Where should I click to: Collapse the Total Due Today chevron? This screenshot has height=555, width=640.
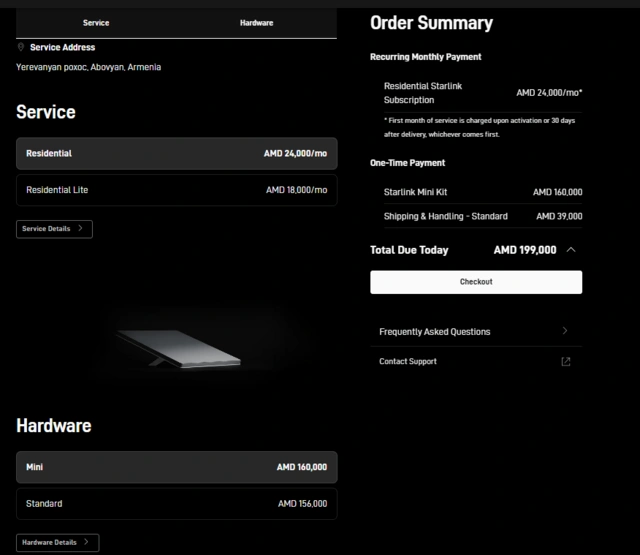[x=571, y=250]
